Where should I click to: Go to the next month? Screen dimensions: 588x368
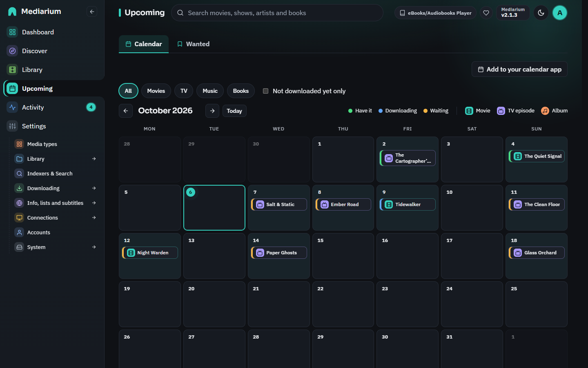click(212, 111)
